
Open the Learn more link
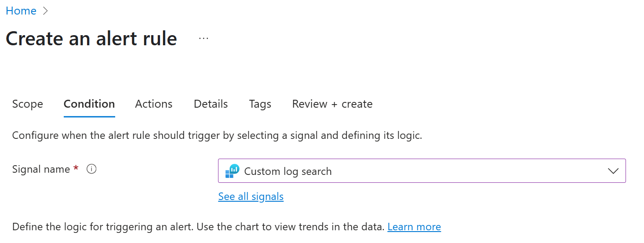pos(414,227)
